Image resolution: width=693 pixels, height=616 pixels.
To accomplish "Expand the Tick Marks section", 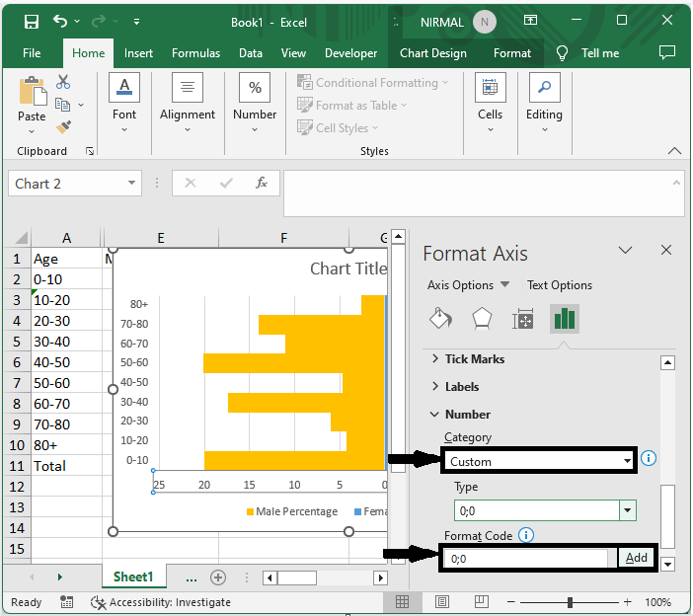I will 469,358.
